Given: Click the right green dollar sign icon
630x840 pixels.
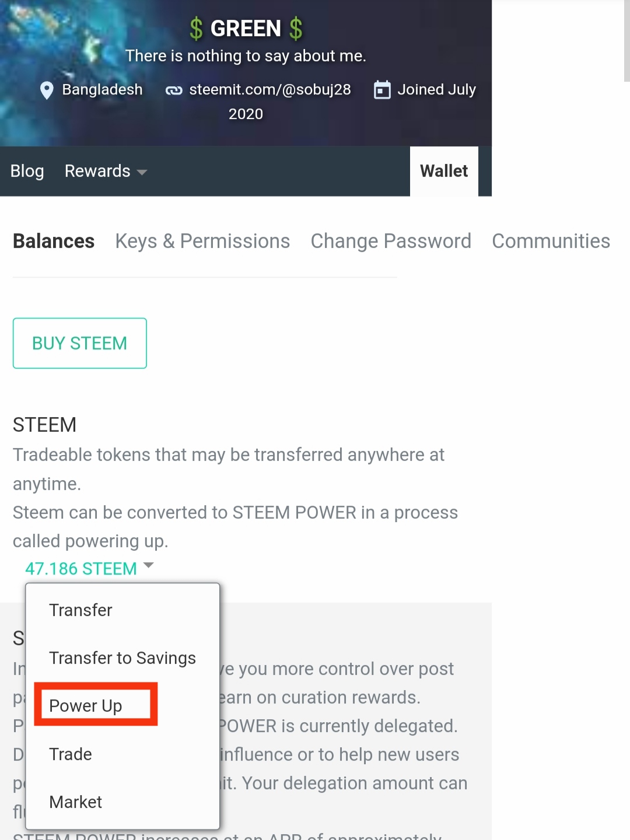Looking at the screenshot, I should pyautogui.click(x=296, y=29).
